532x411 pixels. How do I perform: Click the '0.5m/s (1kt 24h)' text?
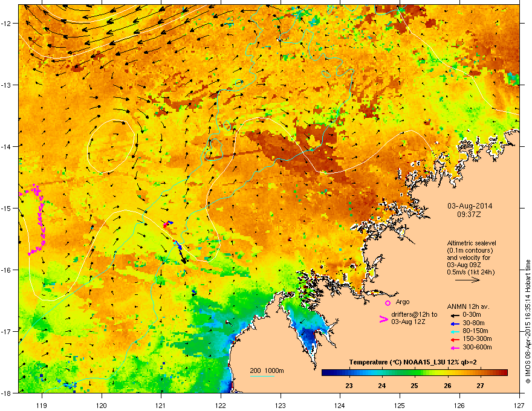pos(470,272)
